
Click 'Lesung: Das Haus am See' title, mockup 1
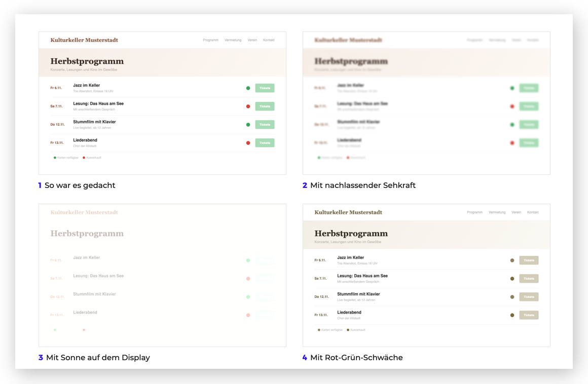98,104
